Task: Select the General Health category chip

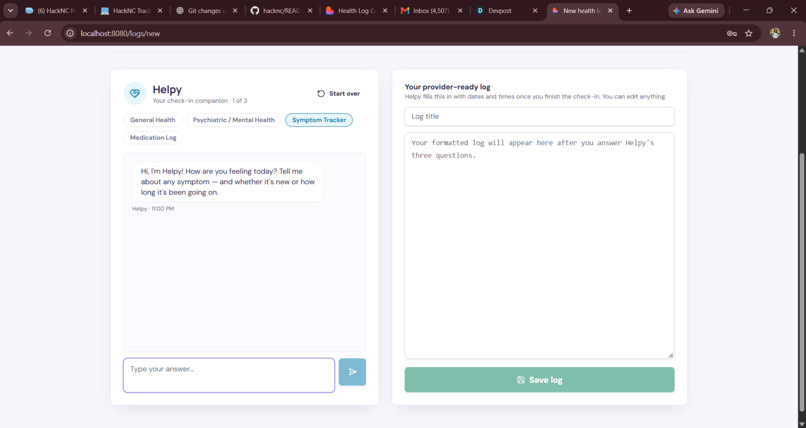Action: tap(153, 120)
